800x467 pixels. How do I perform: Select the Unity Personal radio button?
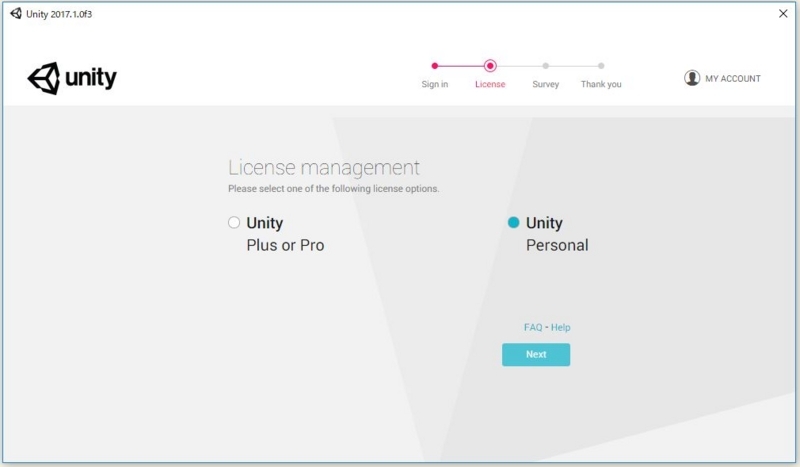pyautogui.click(x=513, y=223)
